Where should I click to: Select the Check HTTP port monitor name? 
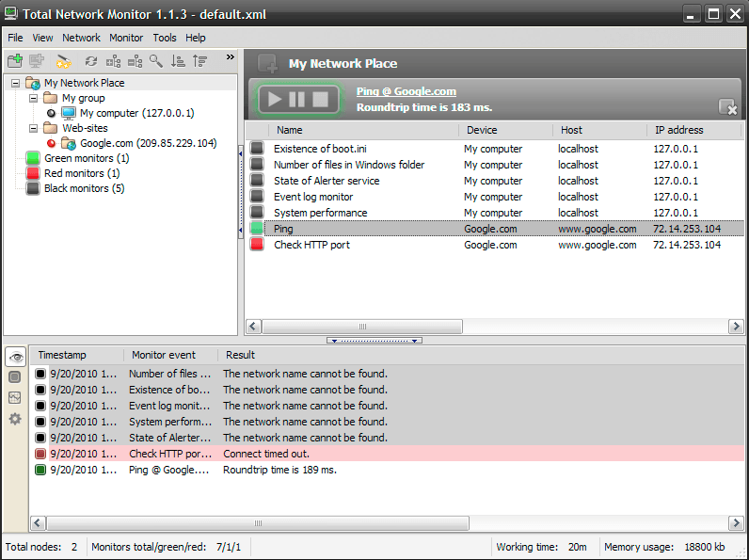point(311,245)
